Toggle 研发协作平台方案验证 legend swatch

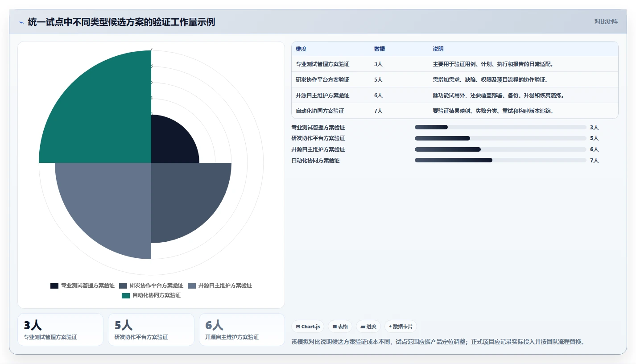coord(123,285)
